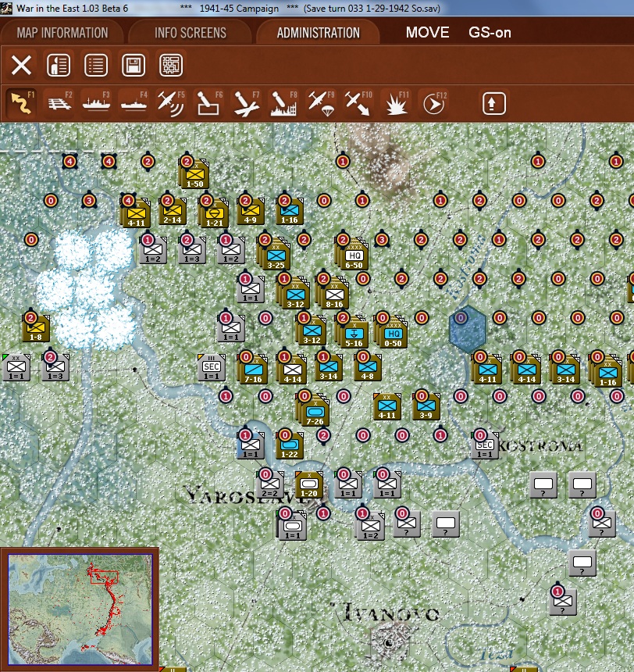
Task: Select the yellow 1-8 unit counter
Action: coord(36,328)
